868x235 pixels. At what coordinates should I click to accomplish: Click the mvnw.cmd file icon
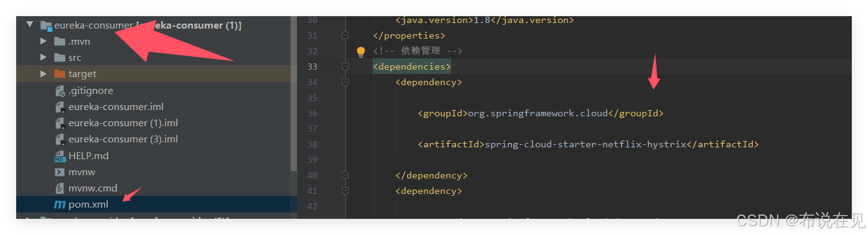(60, 188)
